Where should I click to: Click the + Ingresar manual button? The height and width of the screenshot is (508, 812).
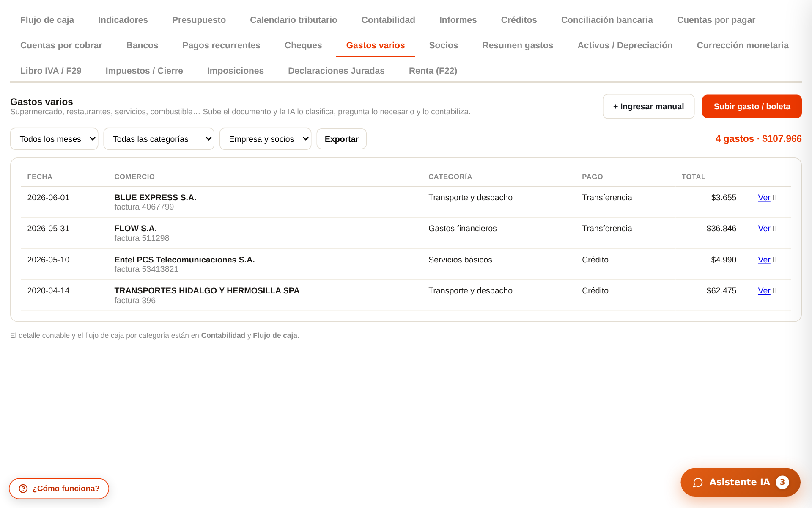click(648, 106)
